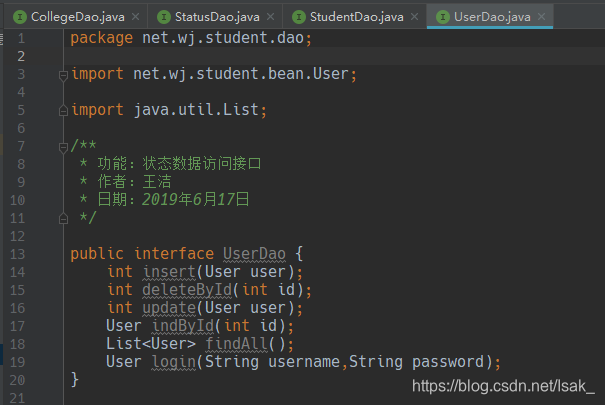Select the UserDao.java tab
This screenshot has width=605, height=405.
490,17
